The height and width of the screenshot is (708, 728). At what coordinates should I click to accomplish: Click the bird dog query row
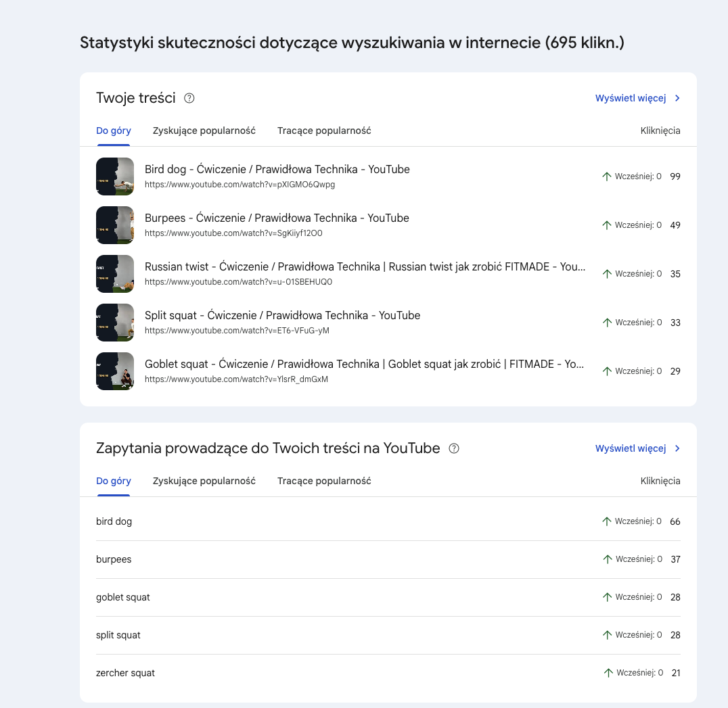click(388, 521)
